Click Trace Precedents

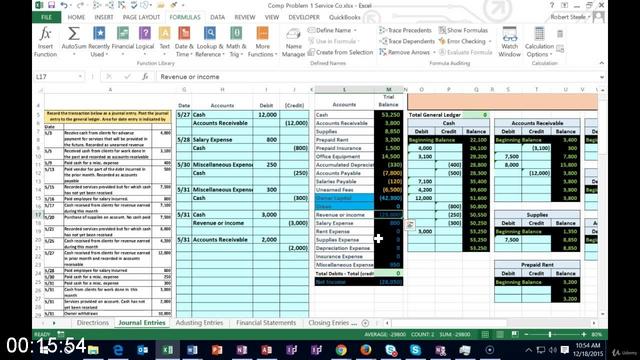pyautogui.click(x=405, y=30)
